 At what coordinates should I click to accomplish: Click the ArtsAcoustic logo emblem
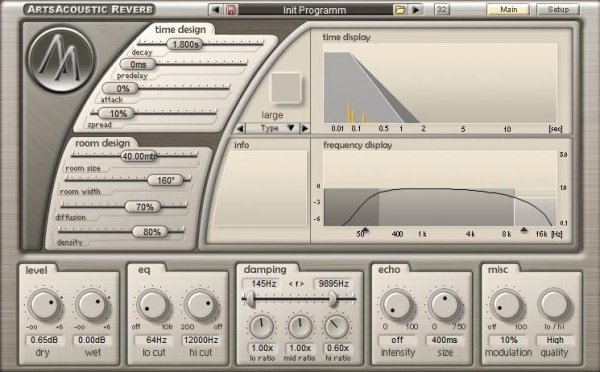click(61, 60)
